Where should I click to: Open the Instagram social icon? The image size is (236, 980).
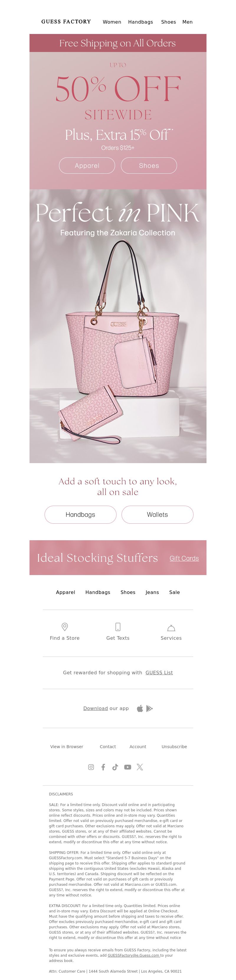click(x=91, y=767)
